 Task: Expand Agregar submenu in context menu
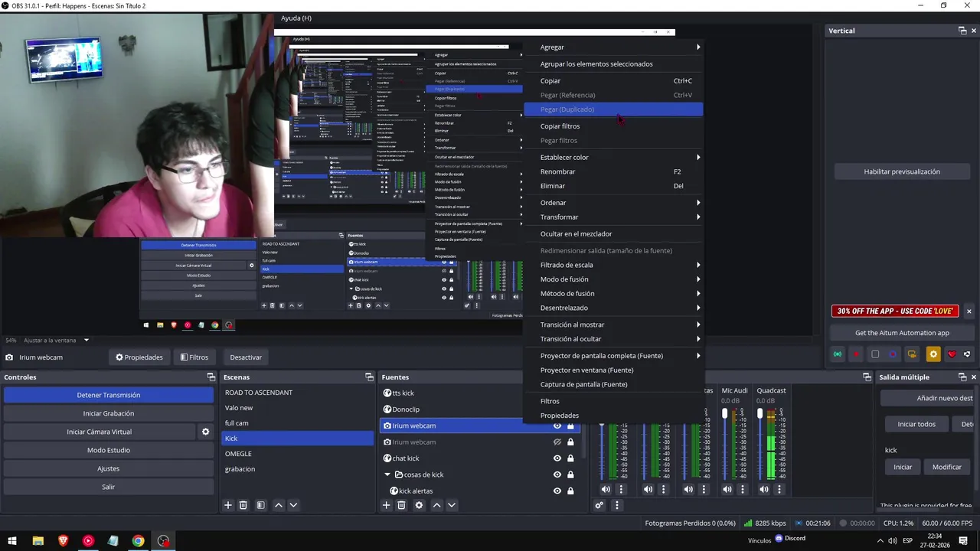[x=612, y=47]
